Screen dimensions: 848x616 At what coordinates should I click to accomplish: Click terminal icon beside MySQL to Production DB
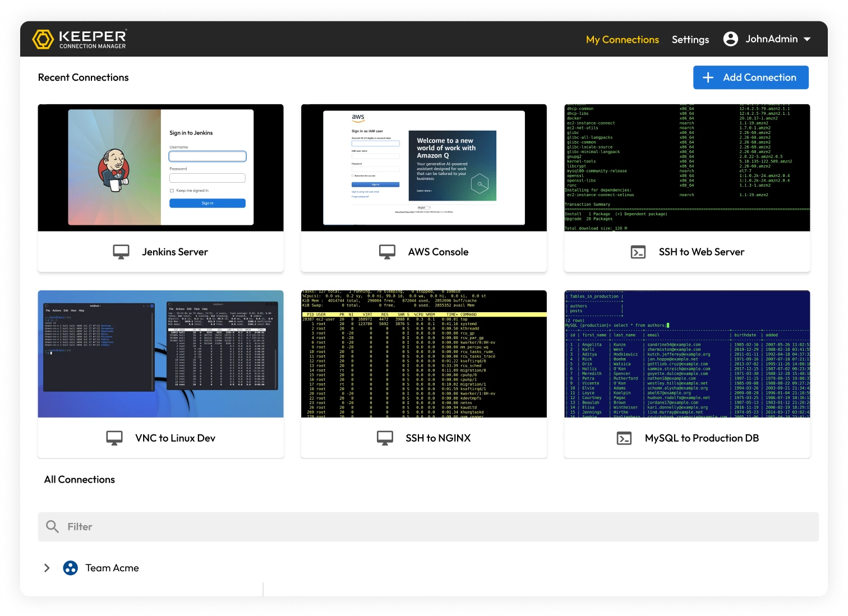click(624, 438)
